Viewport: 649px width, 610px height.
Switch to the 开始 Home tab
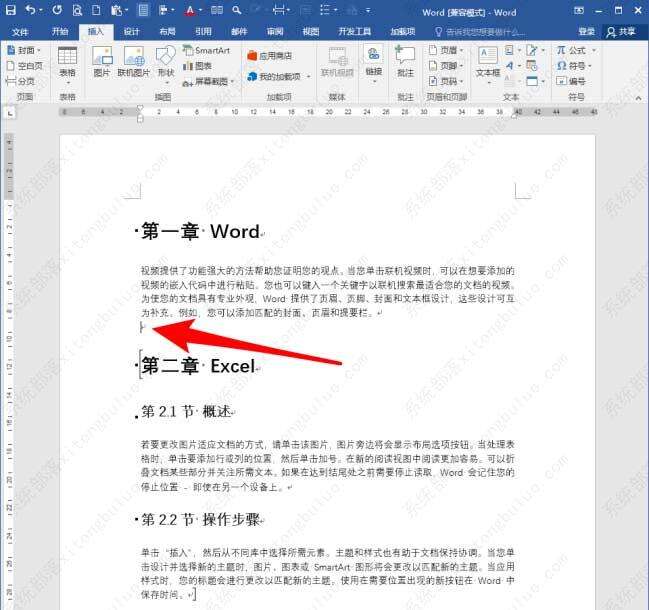(x=60, y=31)
